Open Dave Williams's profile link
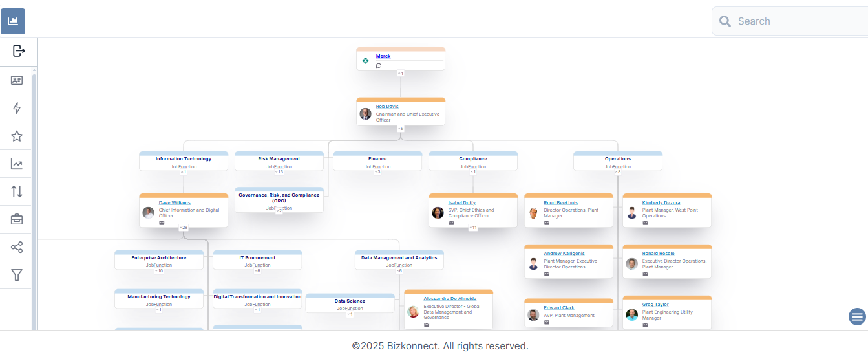This screenshot has width=868, height=359. click(175, 203)
